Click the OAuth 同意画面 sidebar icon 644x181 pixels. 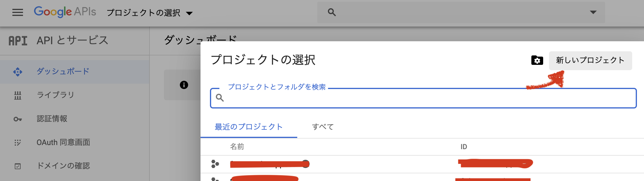[18, 142]
